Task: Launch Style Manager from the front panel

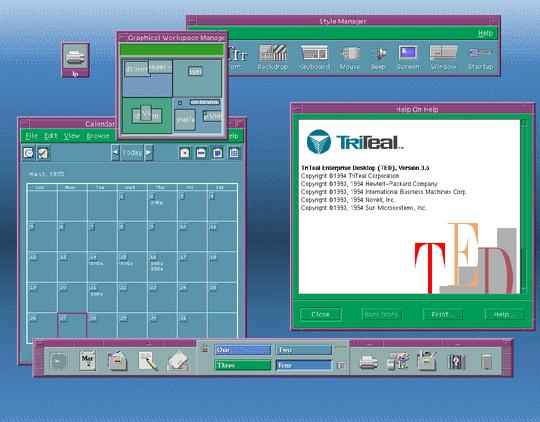Action: click(x=398, y=361)
